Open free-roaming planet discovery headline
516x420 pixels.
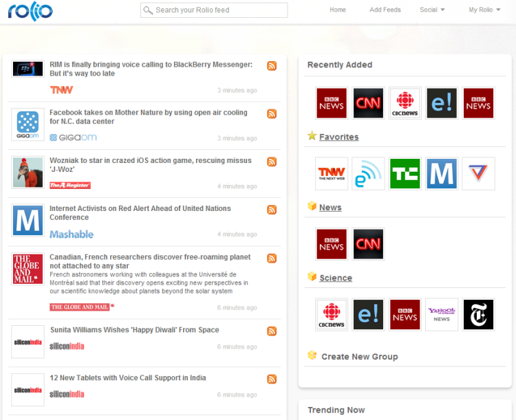[150, 261]
